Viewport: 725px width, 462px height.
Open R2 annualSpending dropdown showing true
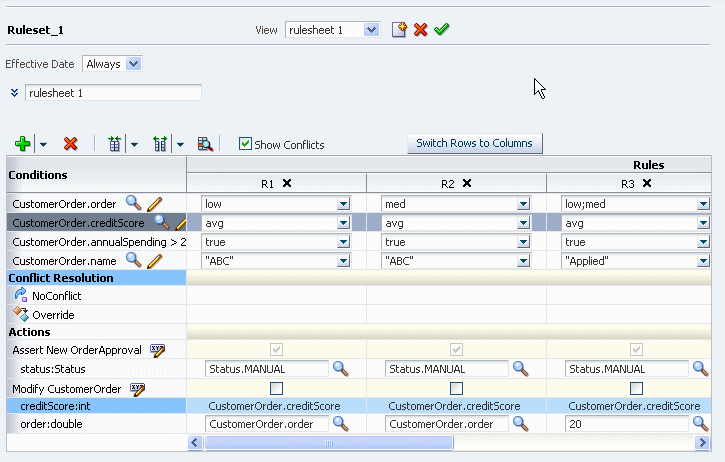523,242
